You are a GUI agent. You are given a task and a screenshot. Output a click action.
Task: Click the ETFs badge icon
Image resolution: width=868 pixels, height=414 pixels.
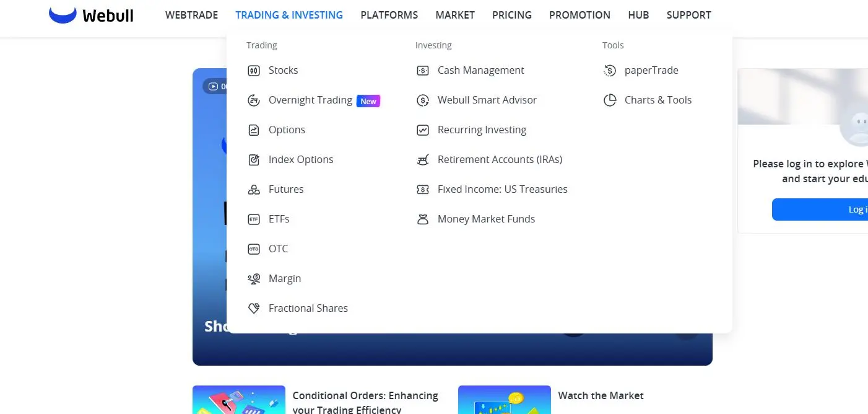click(x=254, y=219)
